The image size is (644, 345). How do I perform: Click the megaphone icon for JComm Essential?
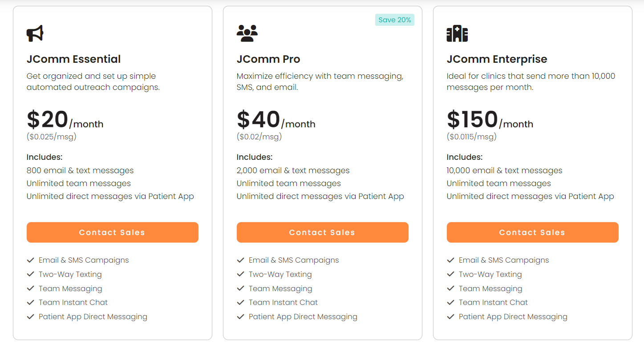pos(35,33)
